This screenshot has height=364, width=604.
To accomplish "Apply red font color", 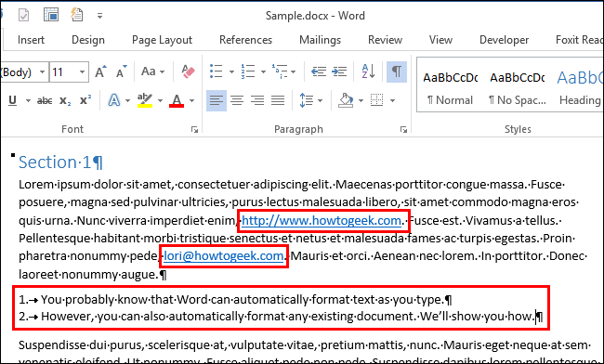I will point(177,100).
